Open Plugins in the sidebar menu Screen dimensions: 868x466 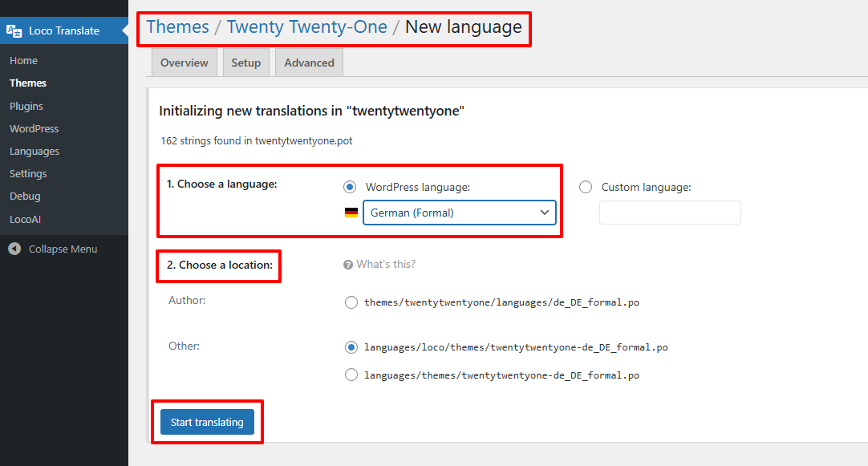(x=26, y=106)
